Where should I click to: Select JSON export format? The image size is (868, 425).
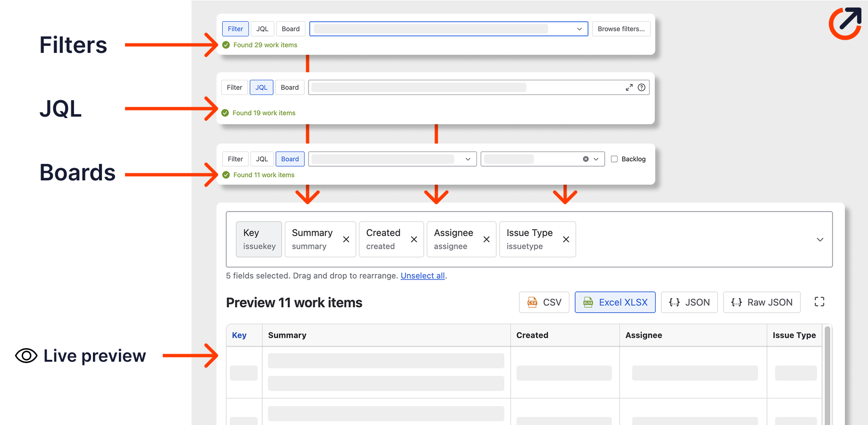point(689,302)
